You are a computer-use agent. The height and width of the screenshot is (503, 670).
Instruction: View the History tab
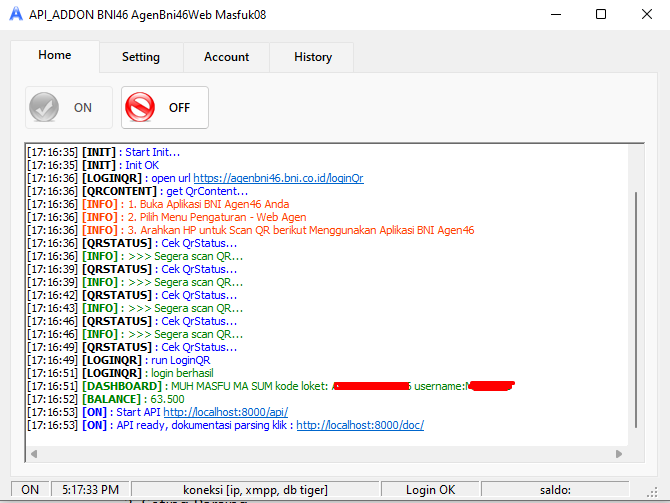coord(312,57)
